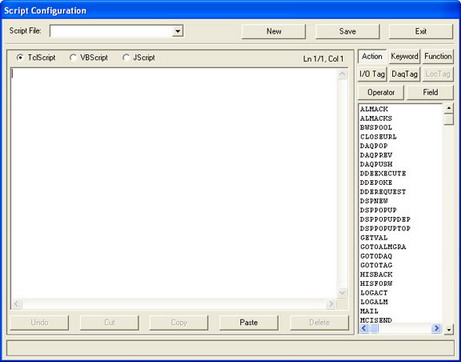The image size is (461, 362).
Task: Open the DaqTag list
Action: 404,74
